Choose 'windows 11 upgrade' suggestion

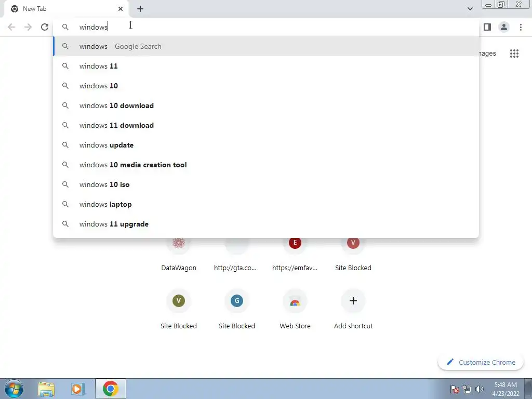click(266, 224)
